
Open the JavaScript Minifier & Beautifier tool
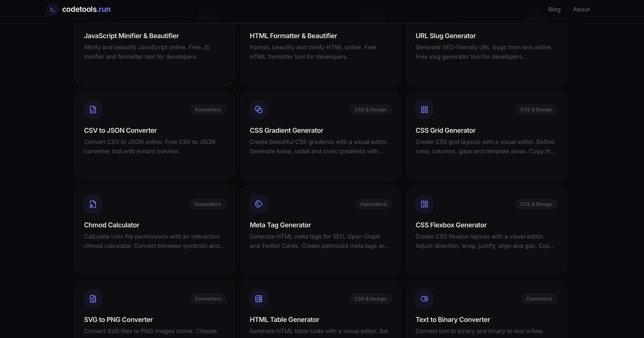pyautogui.click(x=131, y=35)
